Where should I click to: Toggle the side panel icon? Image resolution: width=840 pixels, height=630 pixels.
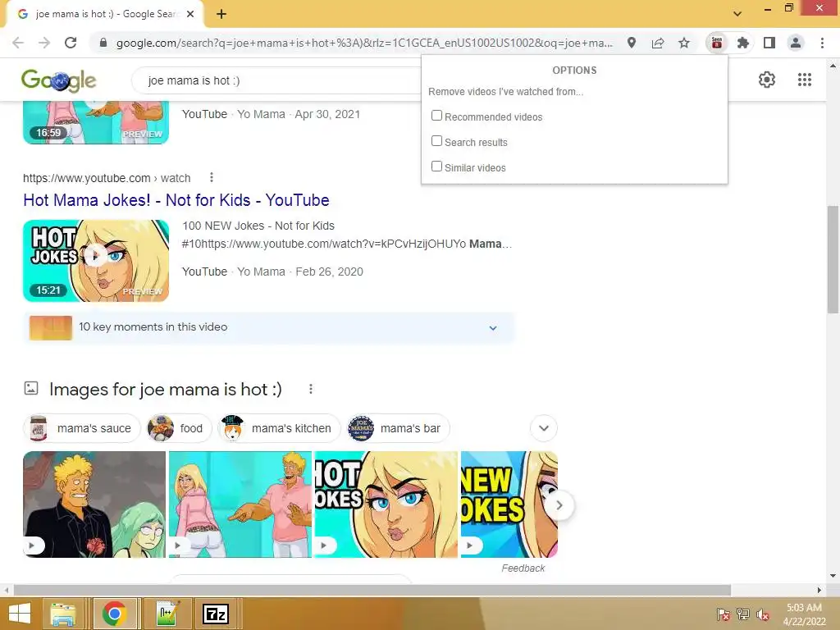pos(769,43)
